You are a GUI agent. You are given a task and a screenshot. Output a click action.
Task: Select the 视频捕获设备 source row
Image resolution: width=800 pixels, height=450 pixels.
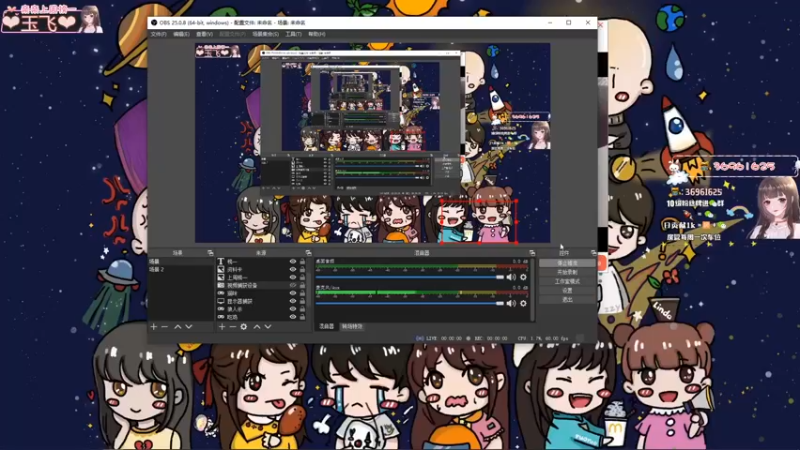(261, 286)
